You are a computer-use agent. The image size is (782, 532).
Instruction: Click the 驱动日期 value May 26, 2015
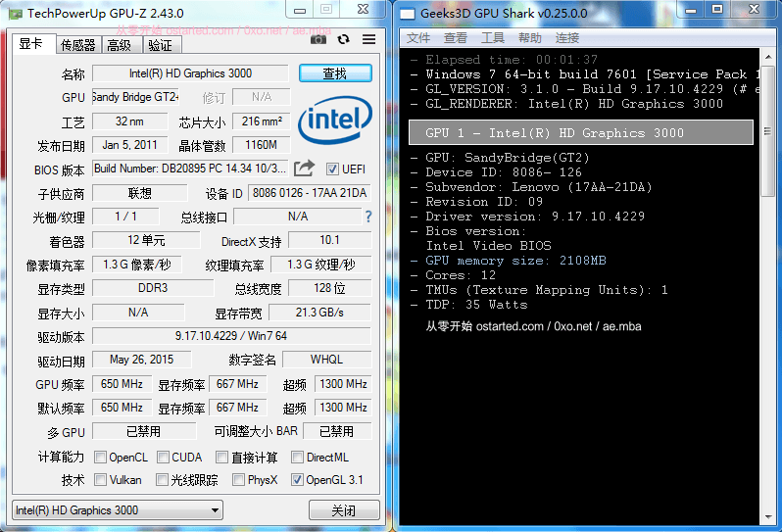point(142,360)
